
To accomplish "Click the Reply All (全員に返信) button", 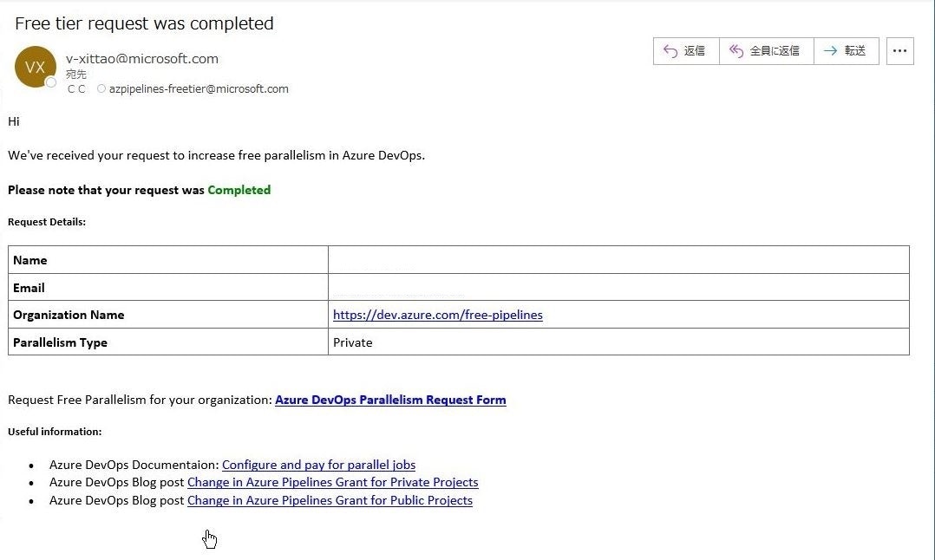I will point(766,51).
